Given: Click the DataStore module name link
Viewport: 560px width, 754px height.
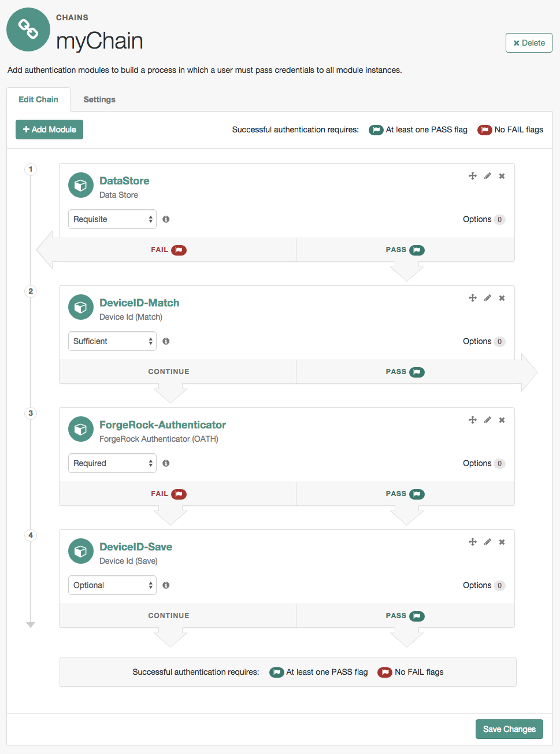Looking at the screenshot, I should coord(125,181).
